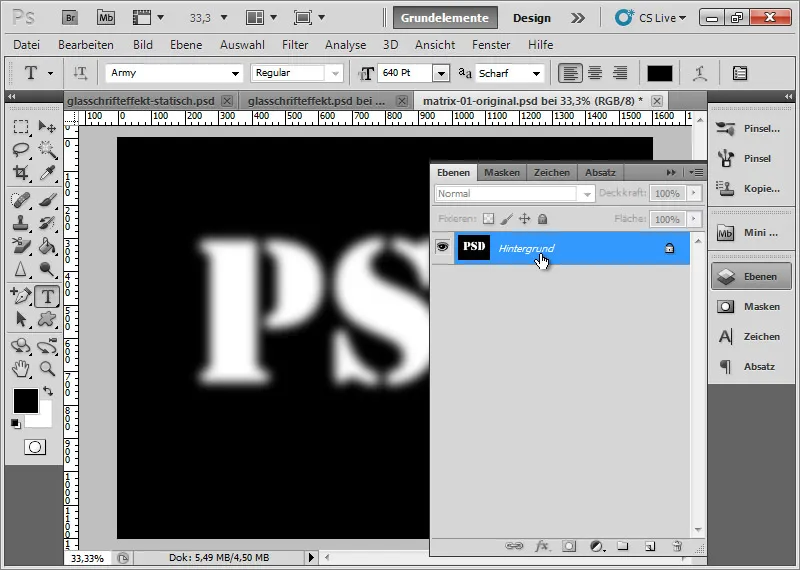
Task: Select the Eraser tool
Action: pos(20,245)
